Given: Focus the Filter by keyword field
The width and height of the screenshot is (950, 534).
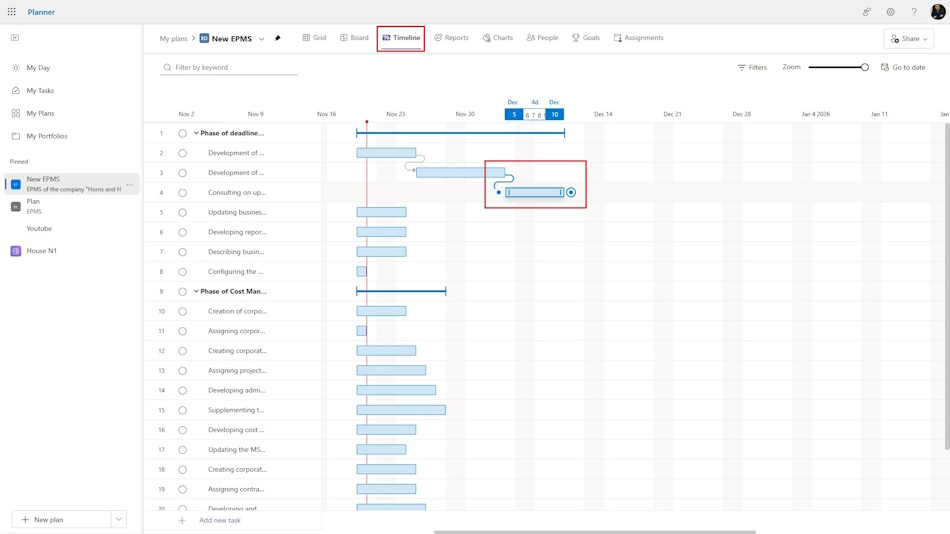Looking at the screenshot, I should click(x=229, y=67).
